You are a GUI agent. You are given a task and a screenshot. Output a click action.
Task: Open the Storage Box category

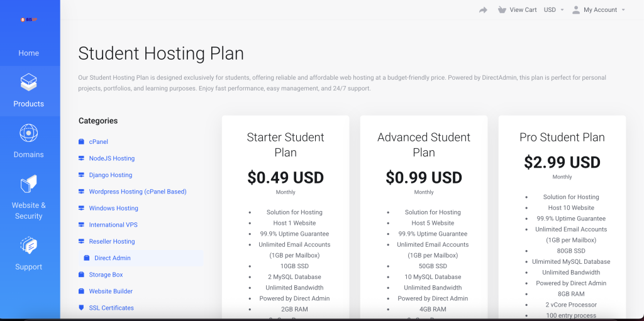click(x=106, y=275)
